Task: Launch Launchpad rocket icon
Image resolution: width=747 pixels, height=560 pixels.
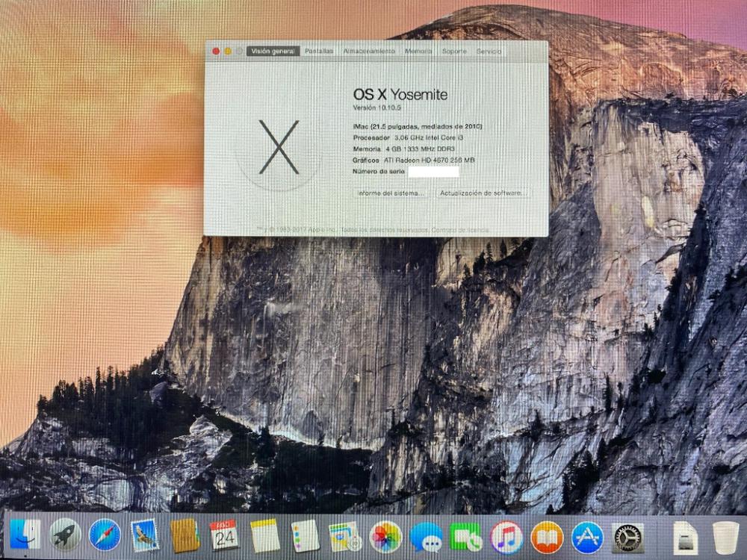Action: tap(65, 535)
